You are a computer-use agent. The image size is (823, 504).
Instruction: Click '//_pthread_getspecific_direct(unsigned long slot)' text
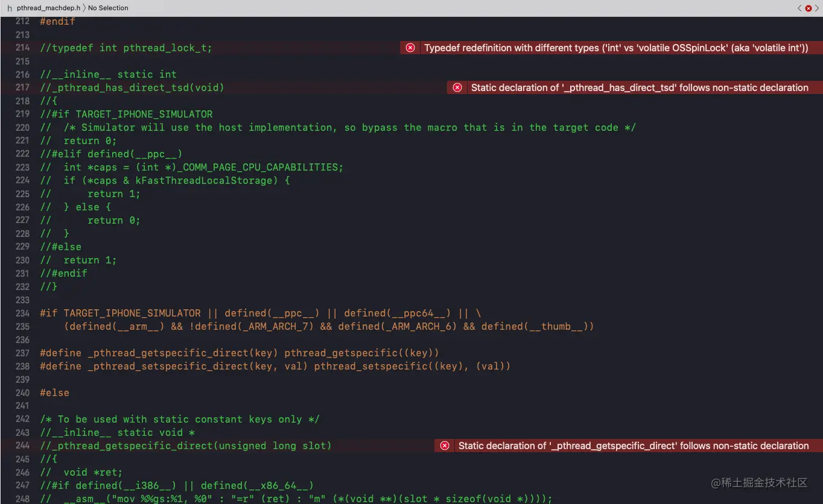click(x=186, y=446)
